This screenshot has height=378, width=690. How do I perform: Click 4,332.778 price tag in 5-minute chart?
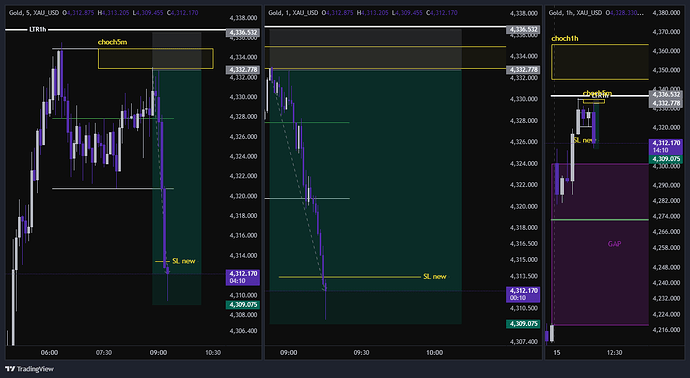pos(242,70)
